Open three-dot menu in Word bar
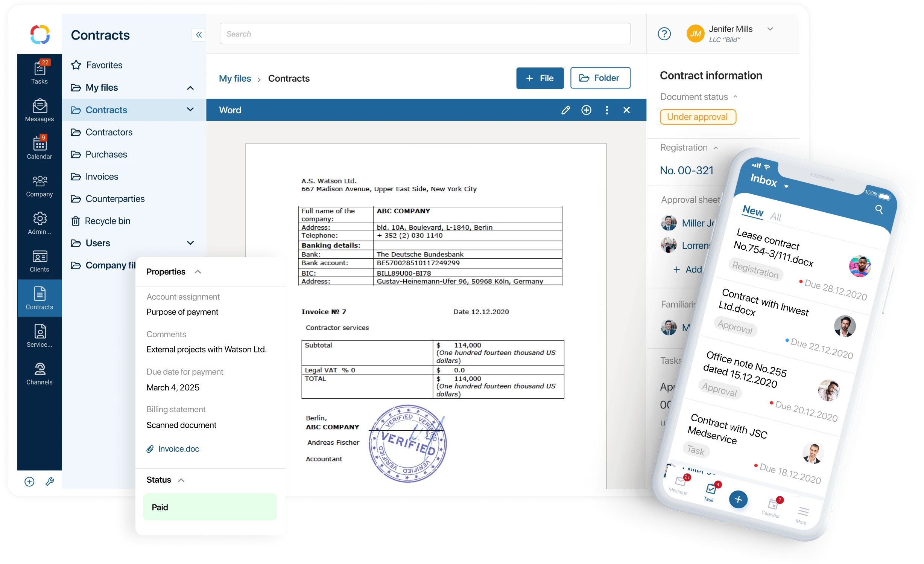The width and height of the screenshot is (924, 564). tap(607, 110)
